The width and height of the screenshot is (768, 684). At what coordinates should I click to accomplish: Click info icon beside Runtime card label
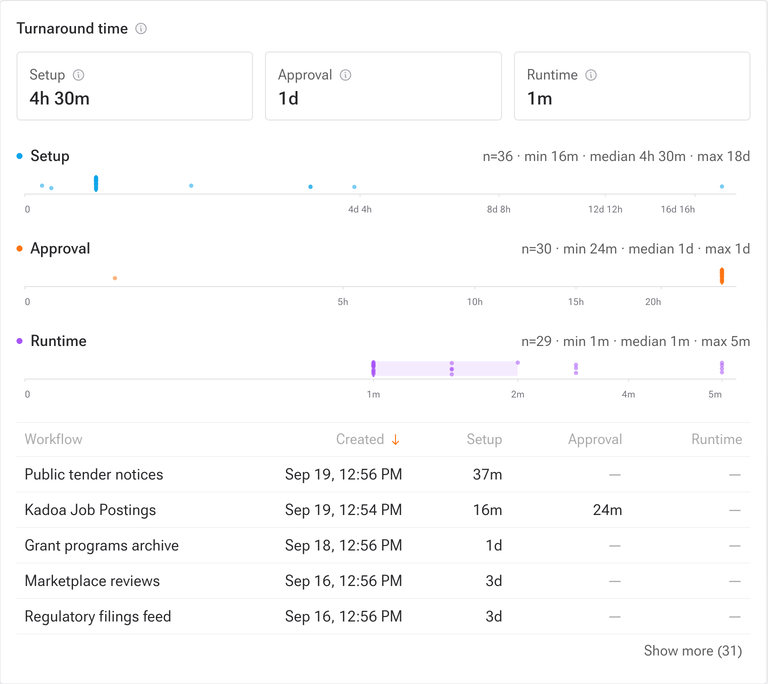(x=591, y=75)
